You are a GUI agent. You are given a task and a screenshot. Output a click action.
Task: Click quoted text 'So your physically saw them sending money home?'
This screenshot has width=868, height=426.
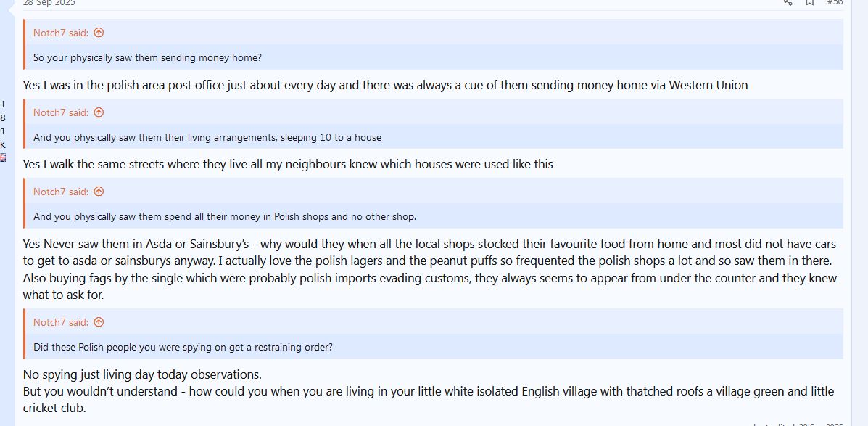(x=147, y=57)
